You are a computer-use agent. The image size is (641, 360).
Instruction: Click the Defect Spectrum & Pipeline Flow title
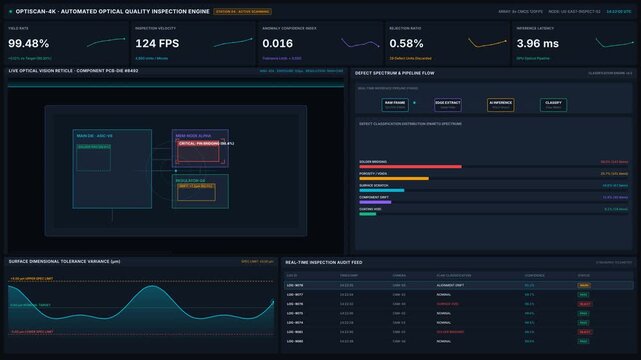click(394, 73)
